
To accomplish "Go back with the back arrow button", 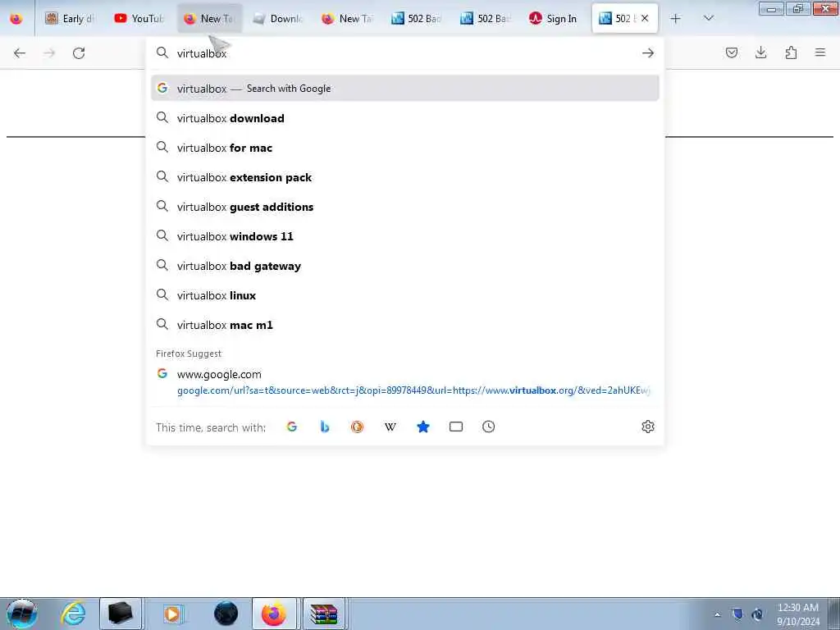I will coord(20,53).
